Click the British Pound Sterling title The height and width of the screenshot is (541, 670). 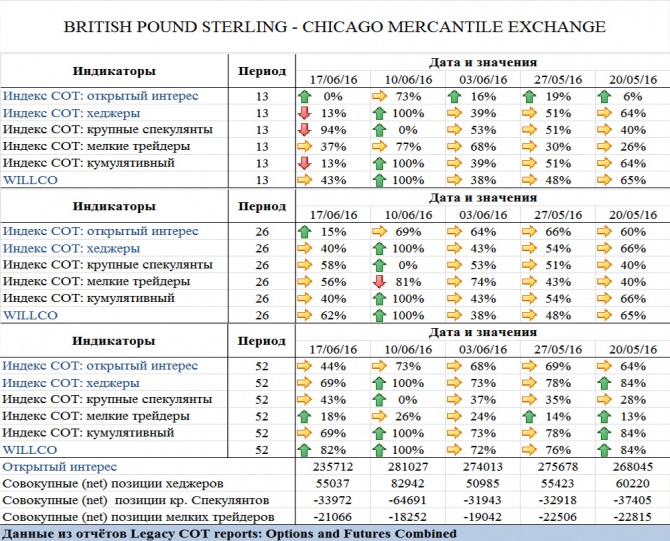coord(335,26)
